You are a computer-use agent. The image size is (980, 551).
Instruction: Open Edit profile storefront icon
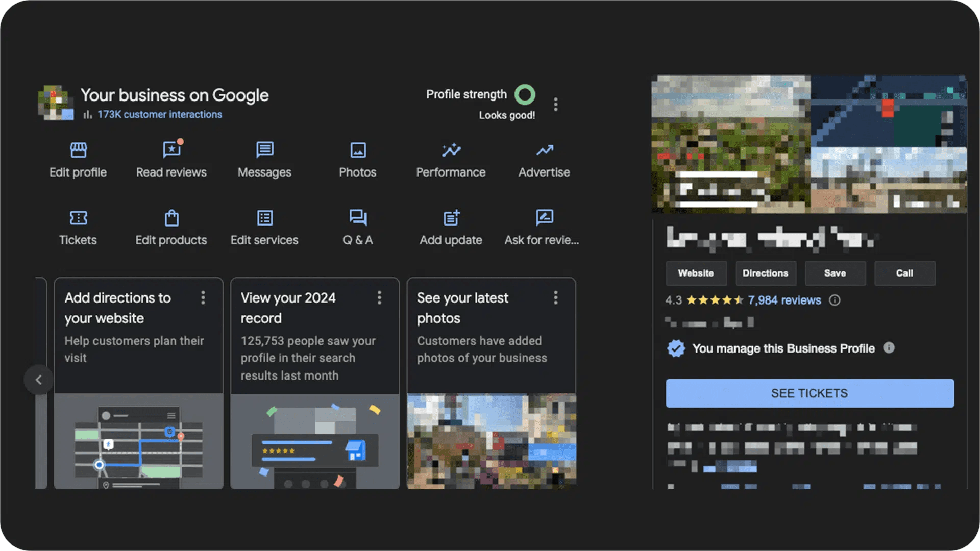pos(78,150)
